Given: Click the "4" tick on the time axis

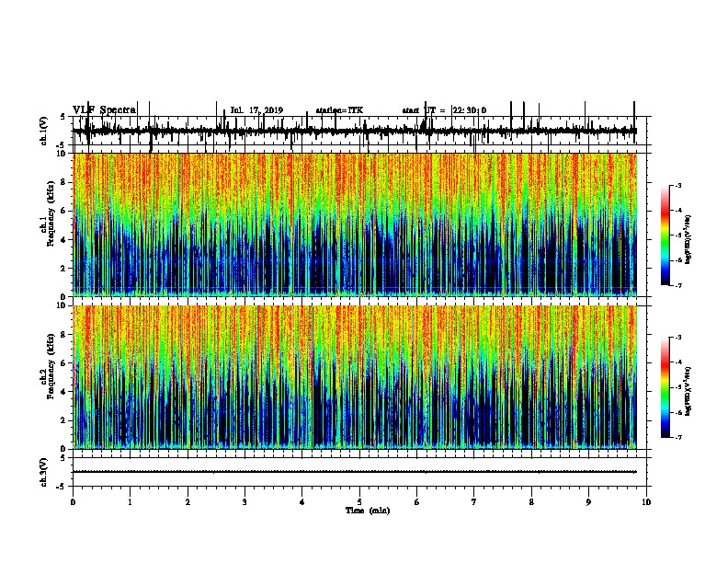Looking at the screenshot, I should (302, 502).
